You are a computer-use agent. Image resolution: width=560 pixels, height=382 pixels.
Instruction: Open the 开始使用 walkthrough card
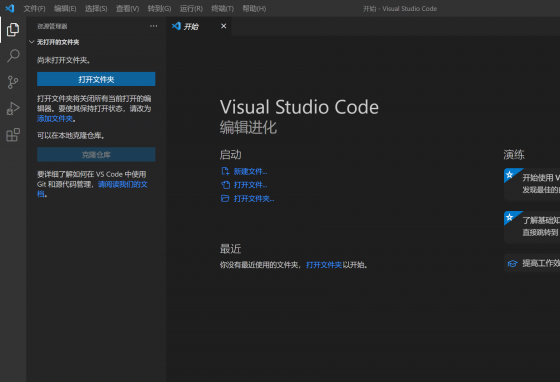click(532, 184)
